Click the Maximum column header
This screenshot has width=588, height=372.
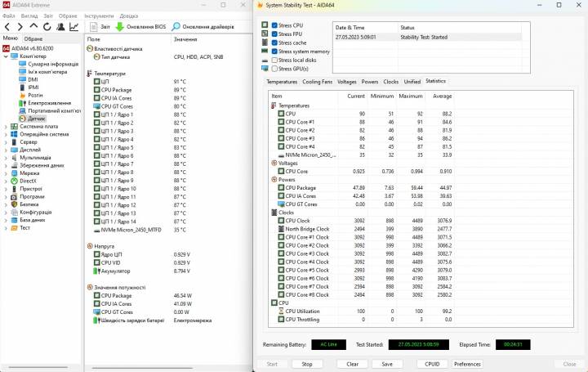(x=410, y=96)
